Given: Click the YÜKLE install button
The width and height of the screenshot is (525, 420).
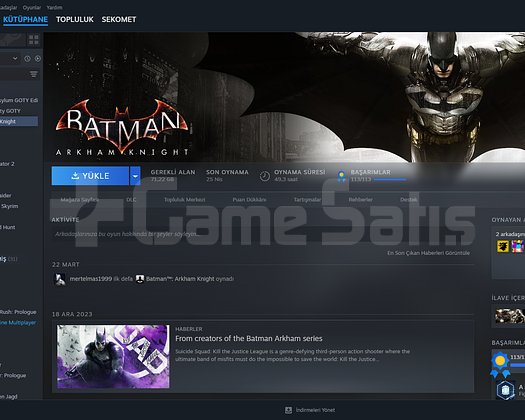Looking at the screenshot, I should [90, 176].
